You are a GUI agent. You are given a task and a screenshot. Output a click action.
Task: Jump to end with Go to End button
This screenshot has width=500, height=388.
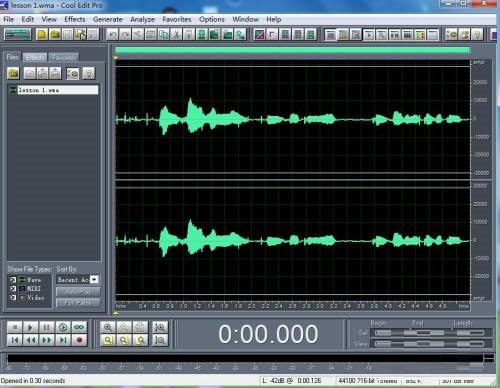coord(63,340)
